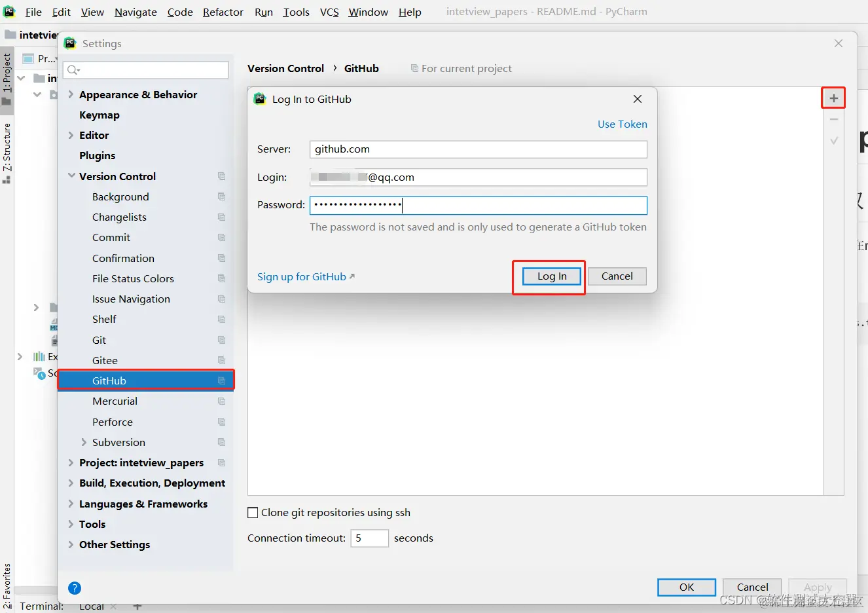Click project-level icon beside Changelists row
868x613 pixels.
(x=221, y=217)
